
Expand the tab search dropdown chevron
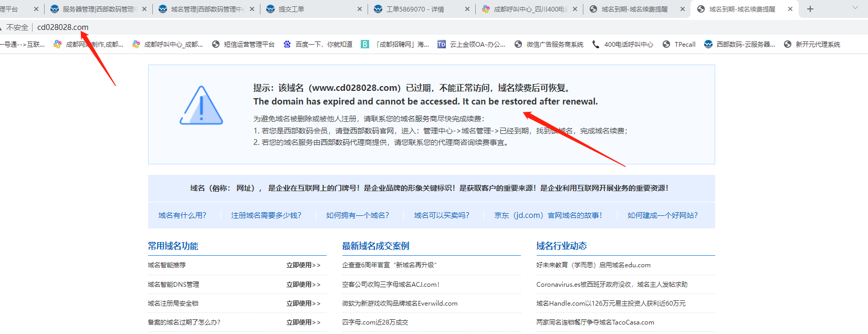(855, 8)
